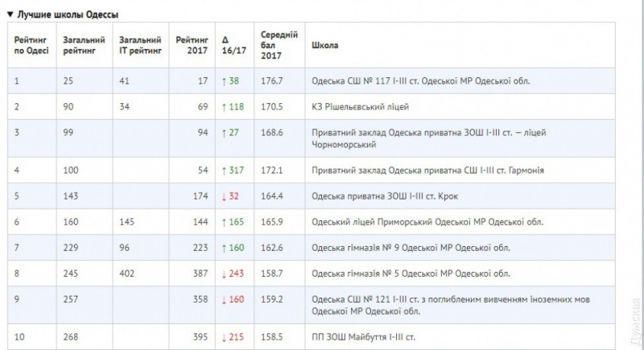Click the green up arrow beside 118

coord(224,107)
